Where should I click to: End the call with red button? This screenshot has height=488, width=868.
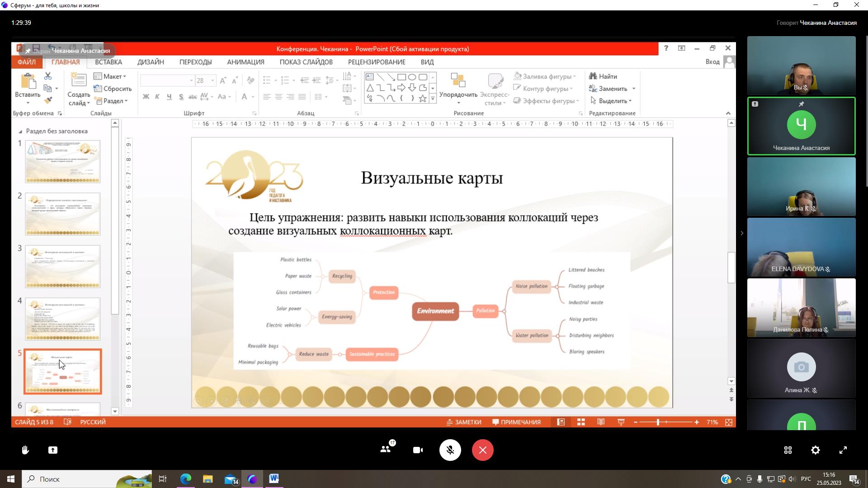click(482, 450)
